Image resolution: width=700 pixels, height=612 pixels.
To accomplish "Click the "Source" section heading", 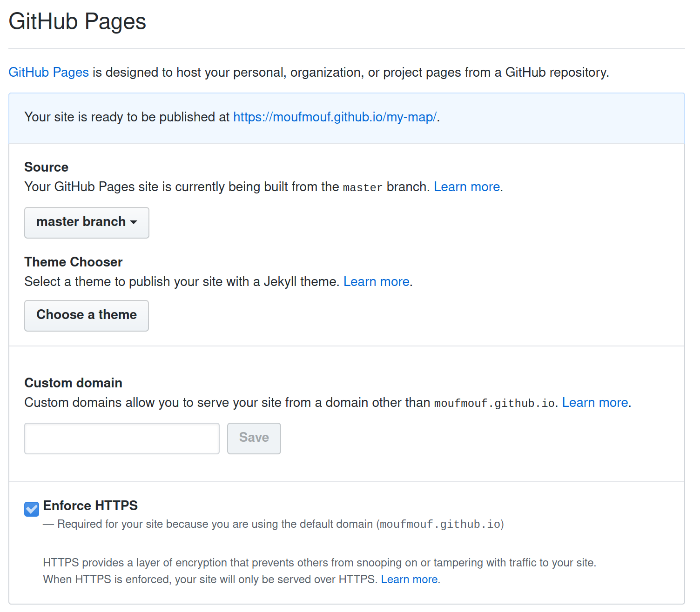I will 47,167.
